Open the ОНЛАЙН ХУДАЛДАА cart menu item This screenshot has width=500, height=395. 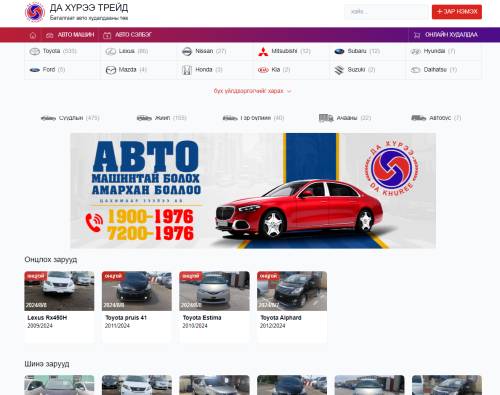(x=446, y=35)
